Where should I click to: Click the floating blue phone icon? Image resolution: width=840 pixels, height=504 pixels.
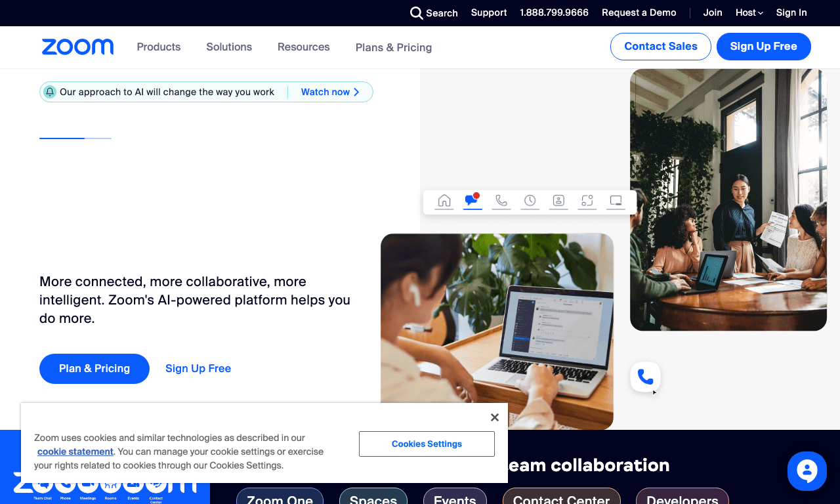(x=645, y=377)
